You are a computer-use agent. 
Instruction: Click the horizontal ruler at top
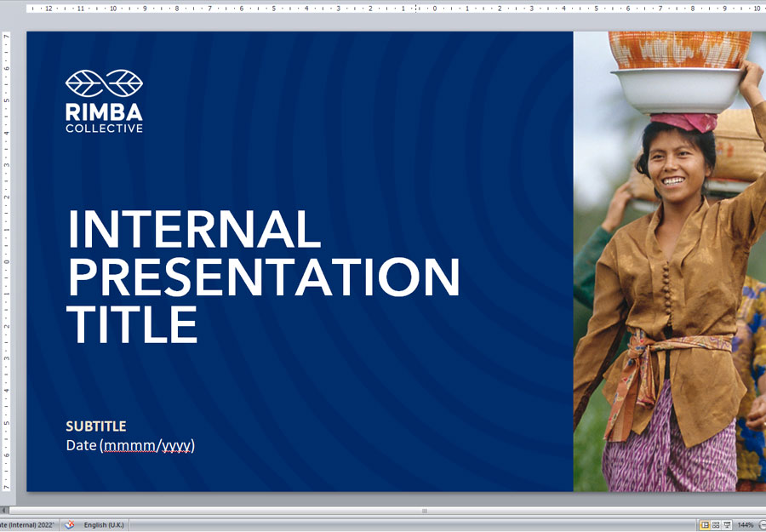tap(396, 9)
